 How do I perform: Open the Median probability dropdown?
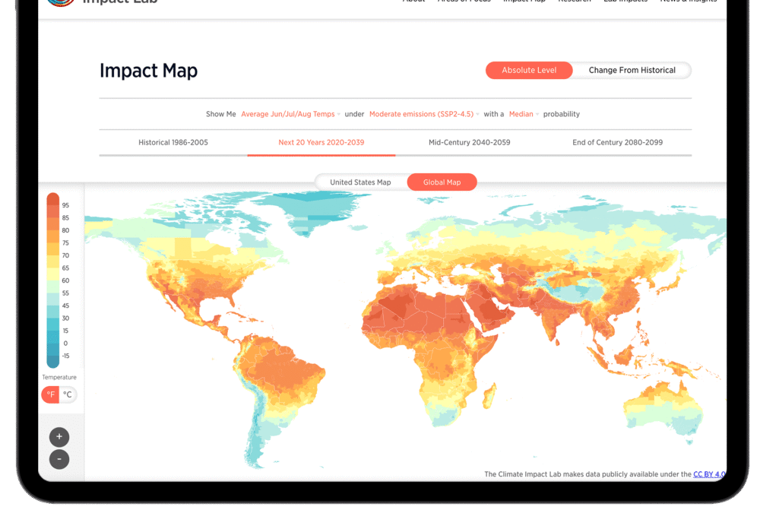[x=524, y=114]
